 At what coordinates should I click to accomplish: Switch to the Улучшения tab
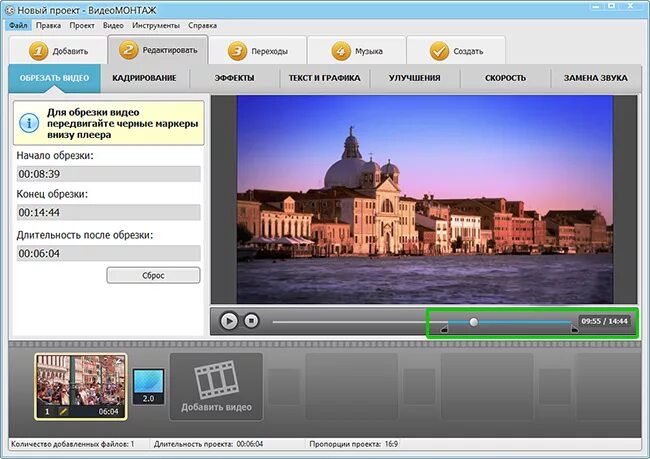(x=415, y=78)
